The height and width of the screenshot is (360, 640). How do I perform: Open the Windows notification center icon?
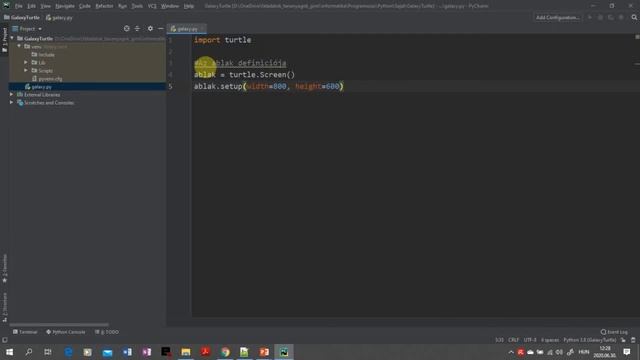pyautogui.click(x=627, y=352)
